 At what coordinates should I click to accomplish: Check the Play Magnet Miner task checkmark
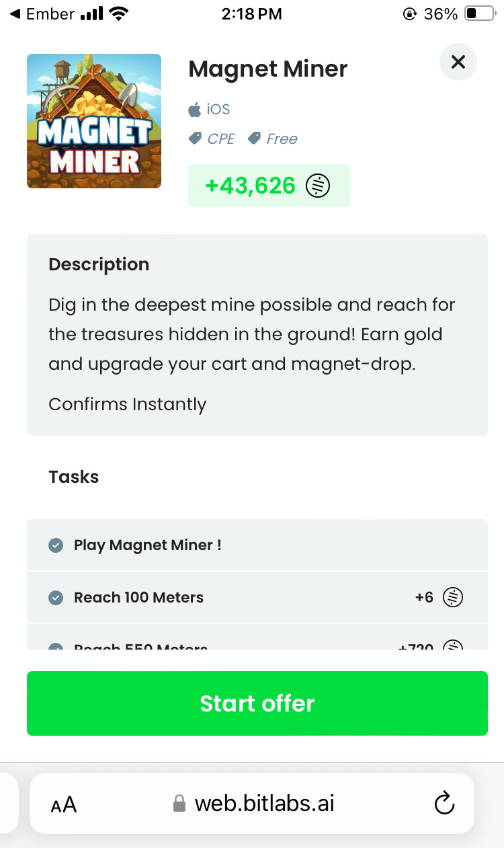pos(56,545)
